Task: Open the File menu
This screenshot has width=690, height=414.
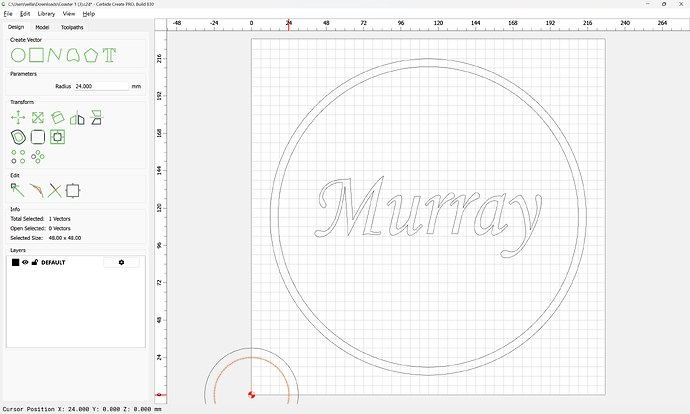Action: point(8,14)
